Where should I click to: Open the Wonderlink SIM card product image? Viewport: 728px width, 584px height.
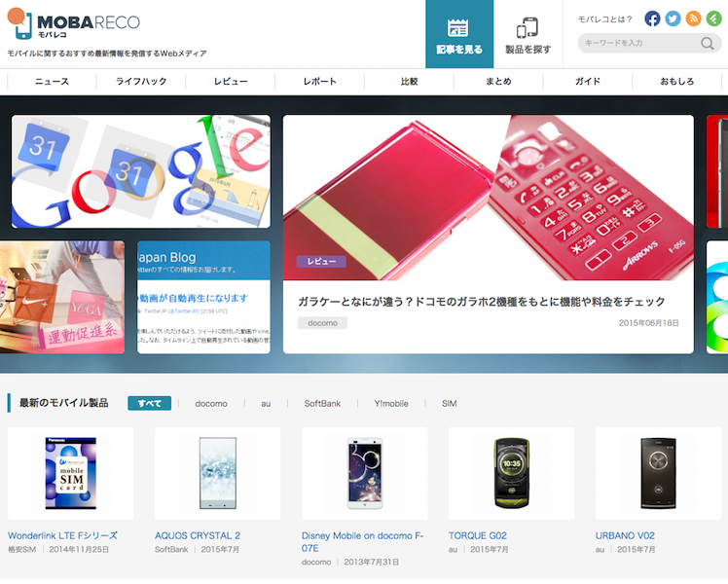point(71,473)
